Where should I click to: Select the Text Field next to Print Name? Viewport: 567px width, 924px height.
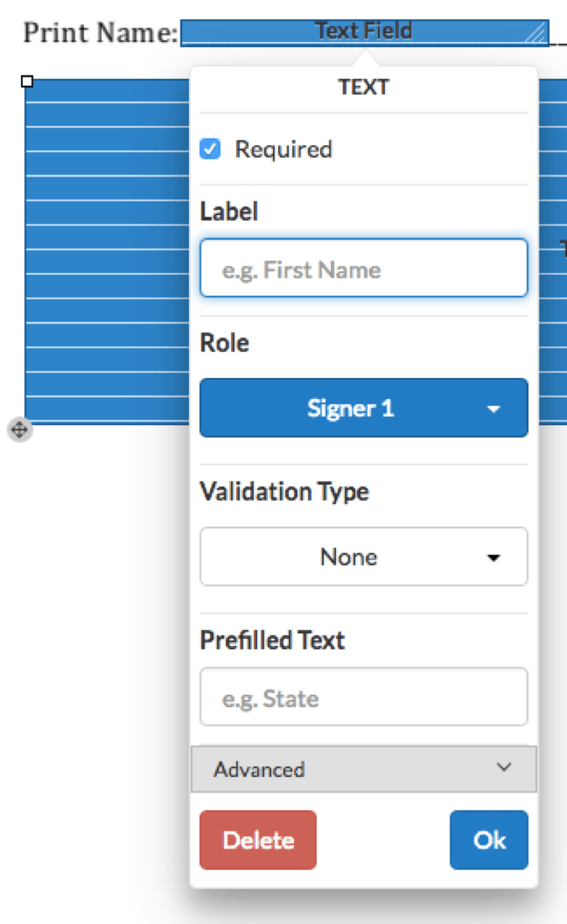363,32
